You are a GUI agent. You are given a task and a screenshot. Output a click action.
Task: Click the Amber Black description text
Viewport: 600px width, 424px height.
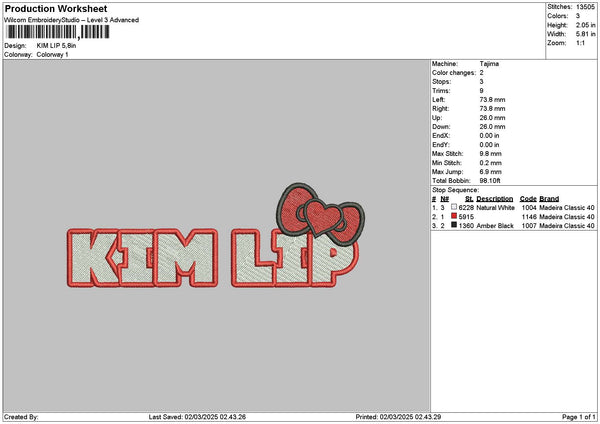495,226
